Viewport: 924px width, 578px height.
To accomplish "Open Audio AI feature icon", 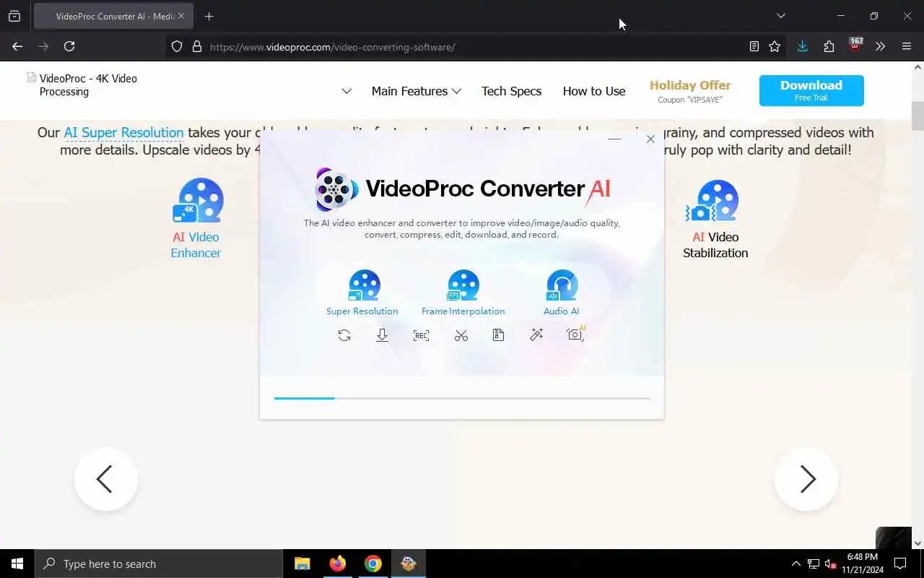I will [562, 293].
